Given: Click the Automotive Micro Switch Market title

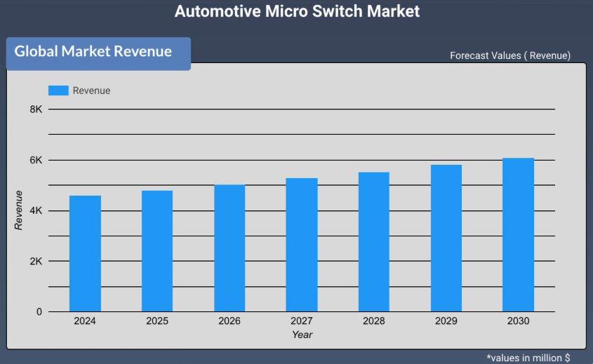Looking at the screenshot, I should tap(297, 11).
